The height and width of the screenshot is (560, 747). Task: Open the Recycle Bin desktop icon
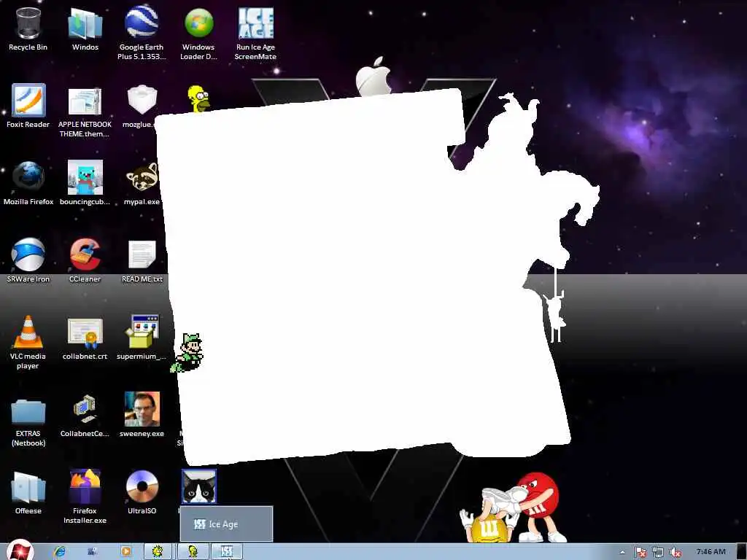28,29
